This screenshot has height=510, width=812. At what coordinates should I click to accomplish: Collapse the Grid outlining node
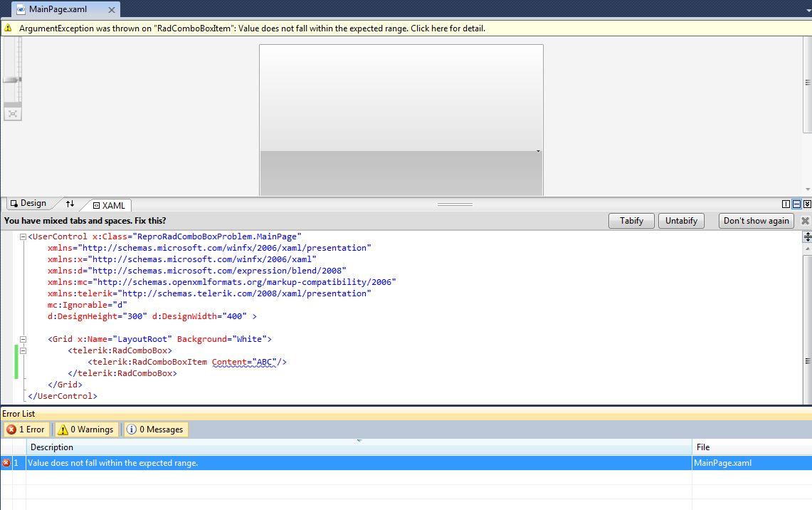(23, 340)
